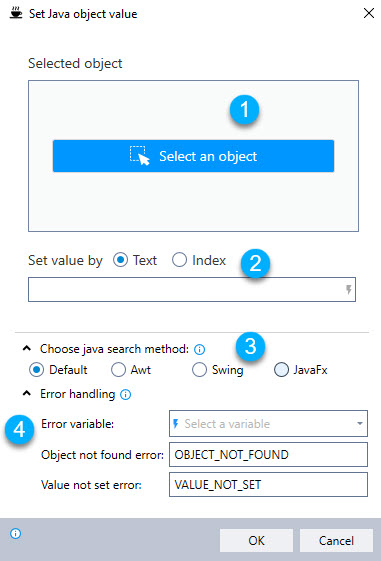Click the Object not found error field
381x561 pixels.
pyautogui.click(x=268, y=454)
